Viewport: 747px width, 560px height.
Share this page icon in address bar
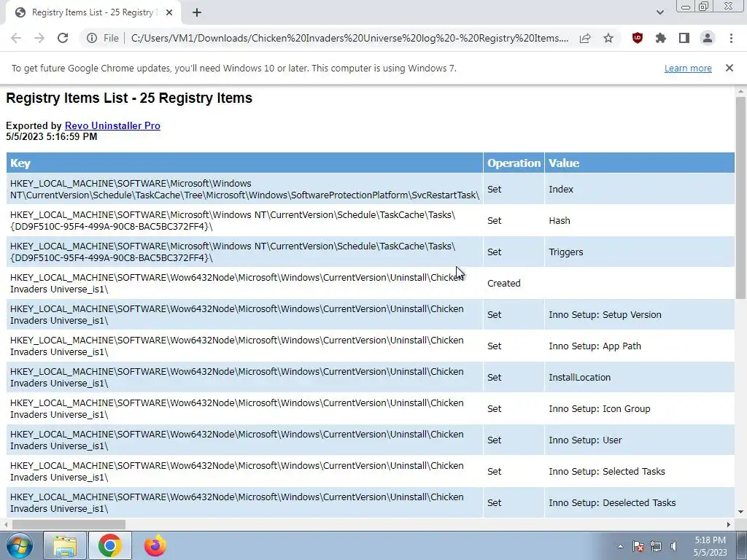click(585, 38)
